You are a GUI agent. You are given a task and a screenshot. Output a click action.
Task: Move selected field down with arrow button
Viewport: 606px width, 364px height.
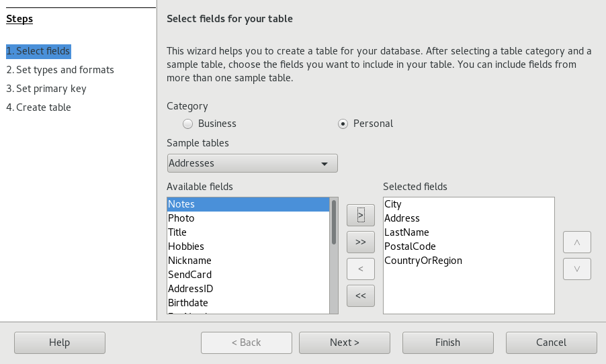tap(577, 269)
